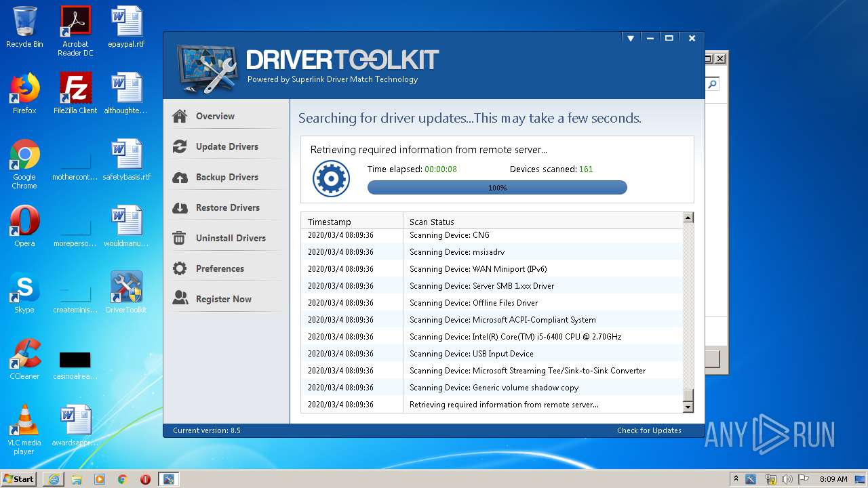
Task: Select row Scanning Device: msisadrv
Action: tap(492, 252)
